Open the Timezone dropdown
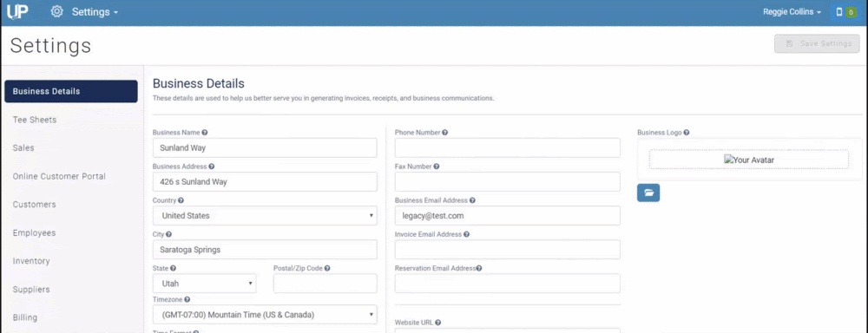Viewport: 868px width, 333px height. [x=265, y=315]
